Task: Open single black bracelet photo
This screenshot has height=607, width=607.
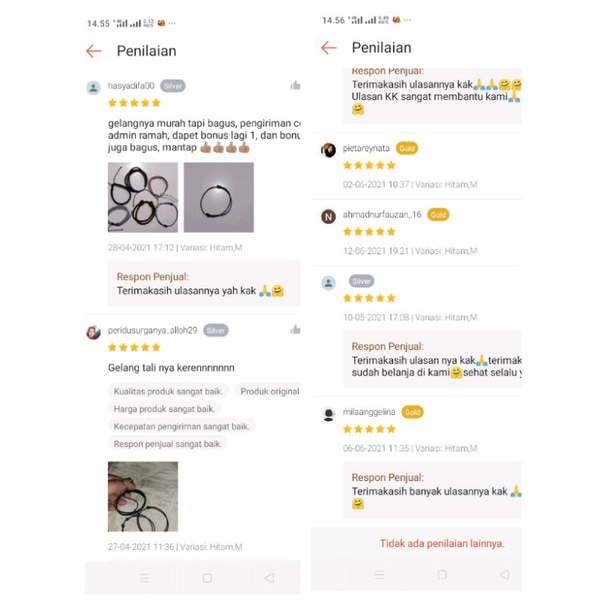Action: click(x=219, y=197)
